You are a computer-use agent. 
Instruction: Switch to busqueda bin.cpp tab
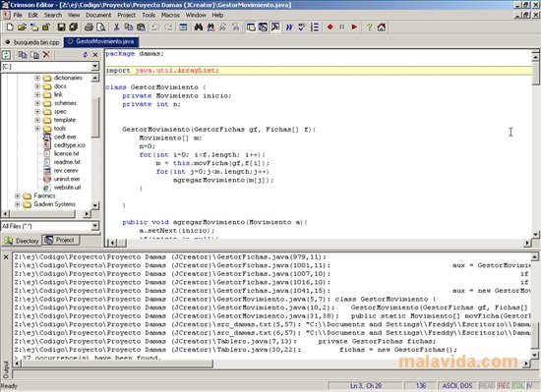[32, 42]
